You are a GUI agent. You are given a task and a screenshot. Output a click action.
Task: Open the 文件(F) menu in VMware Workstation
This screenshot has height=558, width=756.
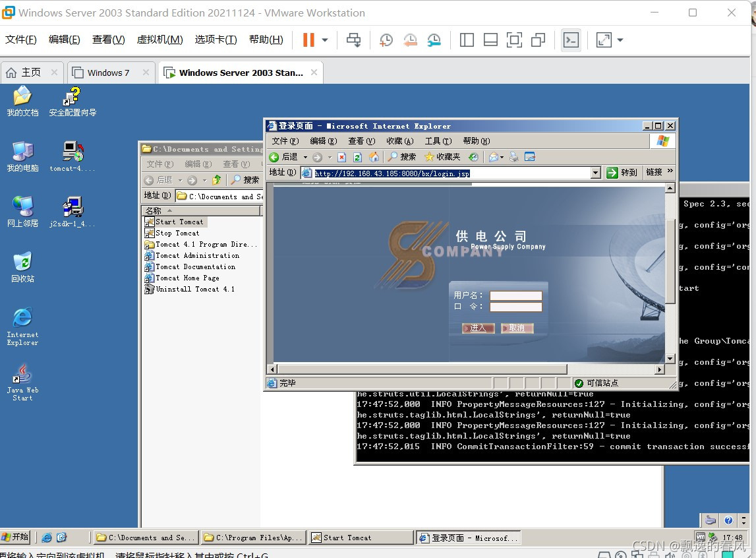click(x=20, y=40)
